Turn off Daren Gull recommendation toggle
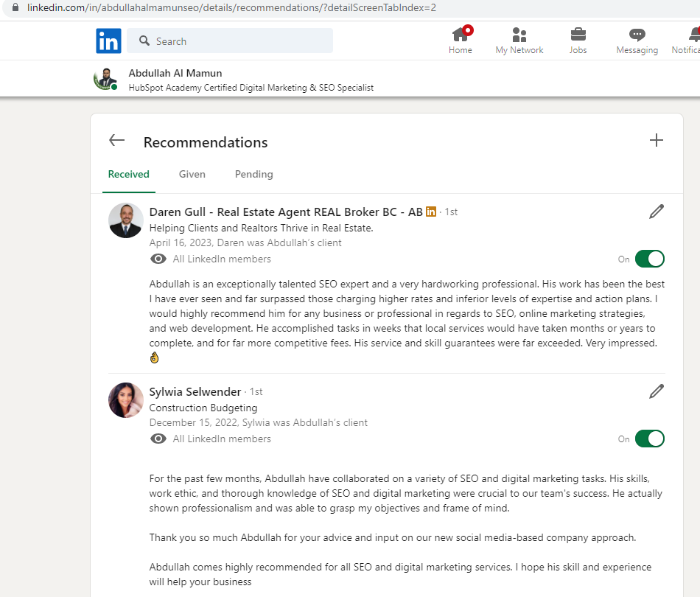Viewport: 700px width, 597px height. [650, 259]
